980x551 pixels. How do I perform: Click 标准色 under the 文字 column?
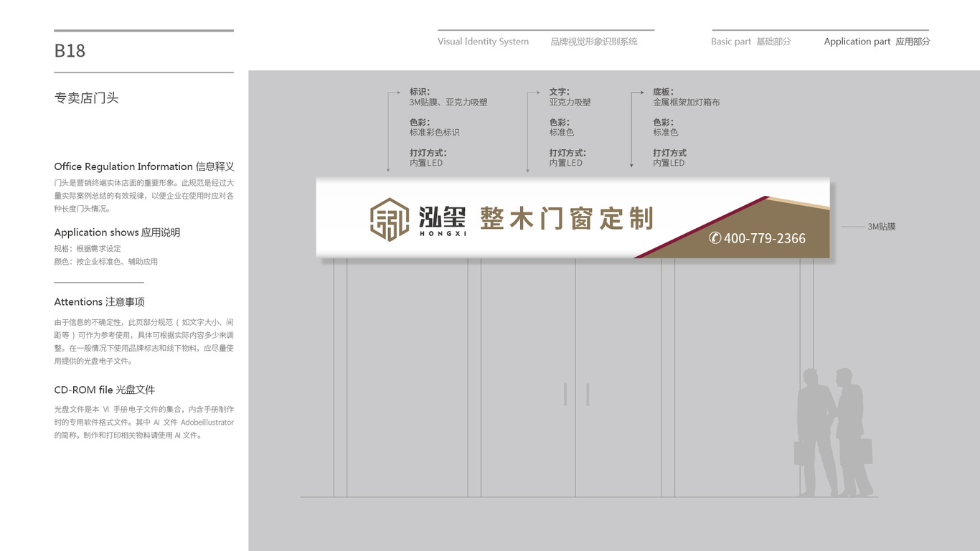click(x=562, y=133)
